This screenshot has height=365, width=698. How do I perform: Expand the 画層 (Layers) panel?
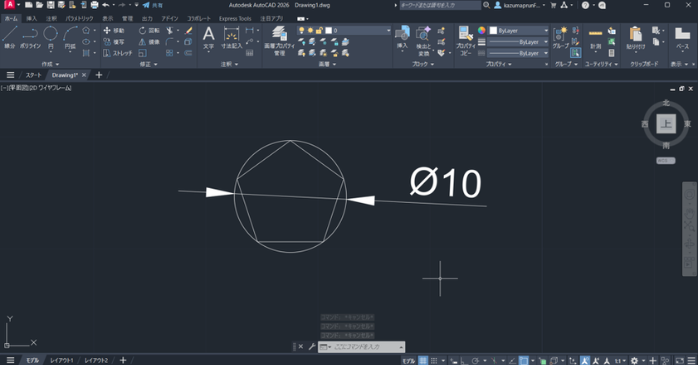click(x=327, y=64)
